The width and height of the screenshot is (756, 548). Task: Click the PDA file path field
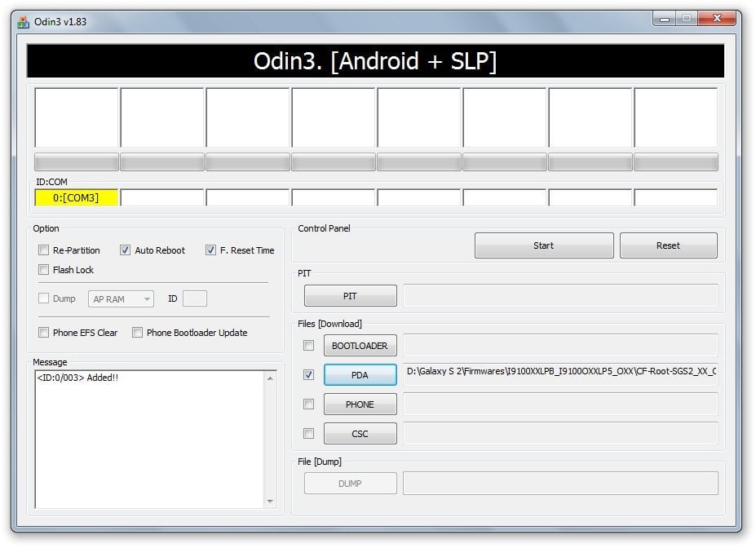(x=560, y=373)
